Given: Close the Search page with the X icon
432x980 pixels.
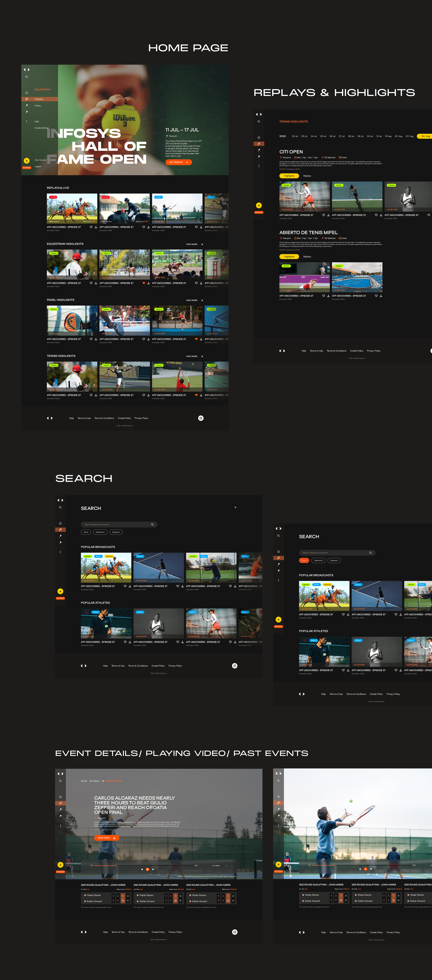Looking at the screenshot, I should click(235, 507).
